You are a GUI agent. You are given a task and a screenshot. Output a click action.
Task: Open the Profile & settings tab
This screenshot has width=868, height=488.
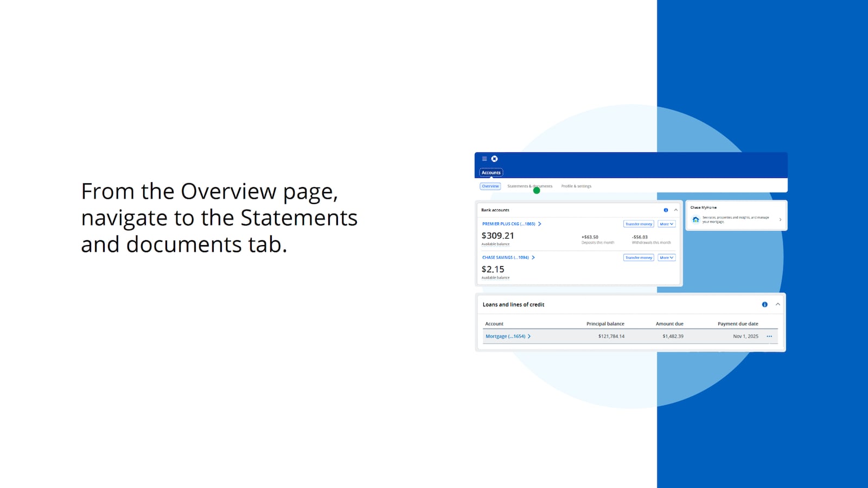tap(576, 186)
